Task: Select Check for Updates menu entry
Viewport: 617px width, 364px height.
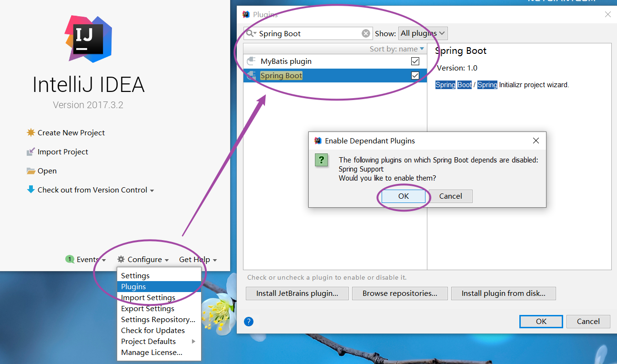Action: click(159, 330)
